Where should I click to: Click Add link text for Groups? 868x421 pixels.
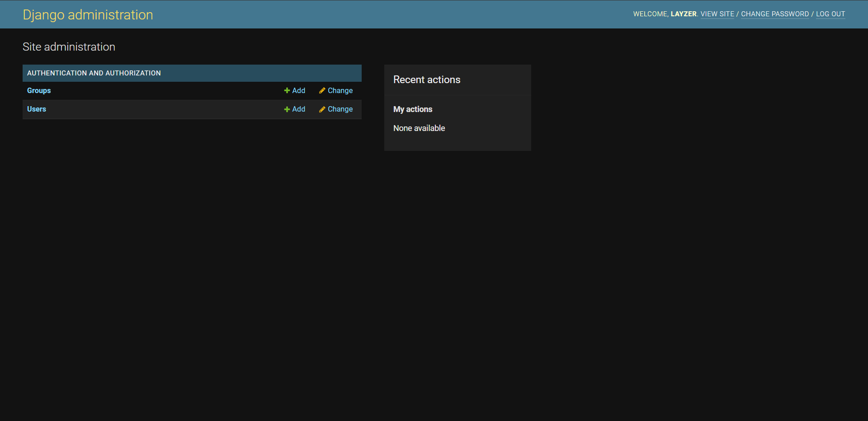tap(298, 90)
